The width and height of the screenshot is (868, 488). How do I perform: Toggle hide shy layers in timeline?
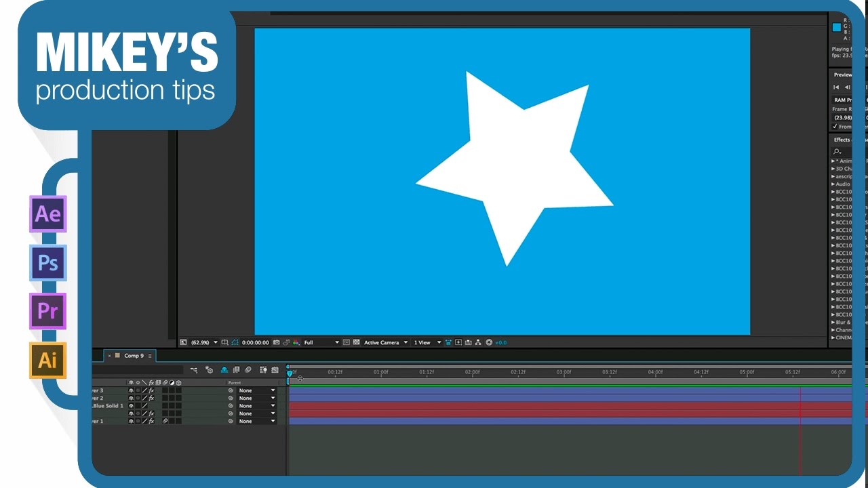[x=224, y=370]
